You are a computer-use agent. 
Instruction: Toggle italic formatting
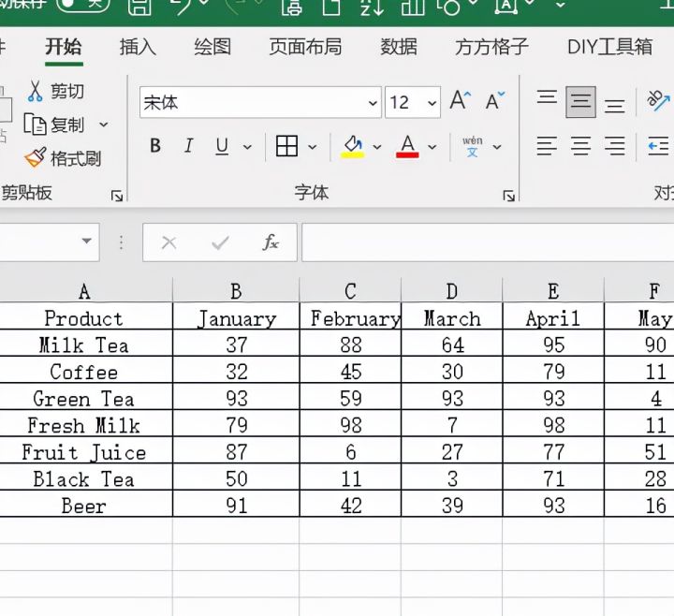(188, 146)
